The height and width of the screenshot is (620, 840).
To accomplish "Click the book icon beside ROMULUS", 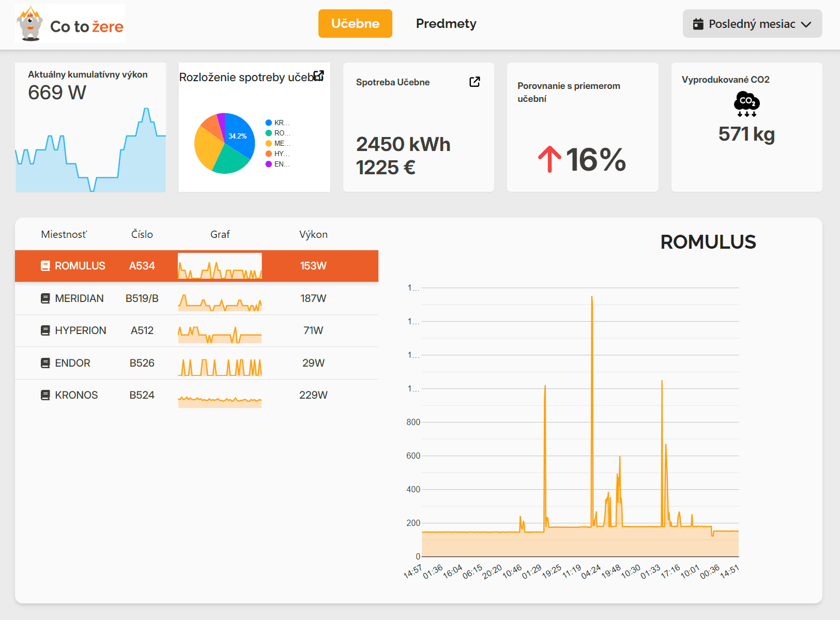I will click(45, 266).
